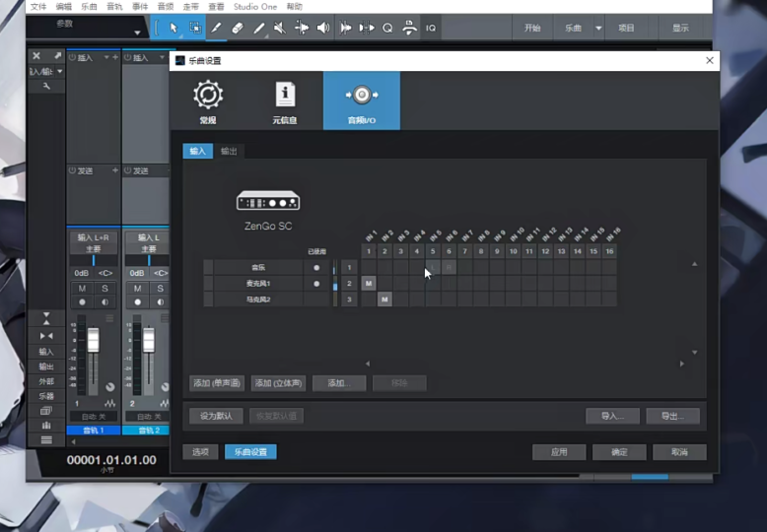Select the Range tool in the toolbar
The height and width of the screenshot is (532, 767).
(195, 28)
